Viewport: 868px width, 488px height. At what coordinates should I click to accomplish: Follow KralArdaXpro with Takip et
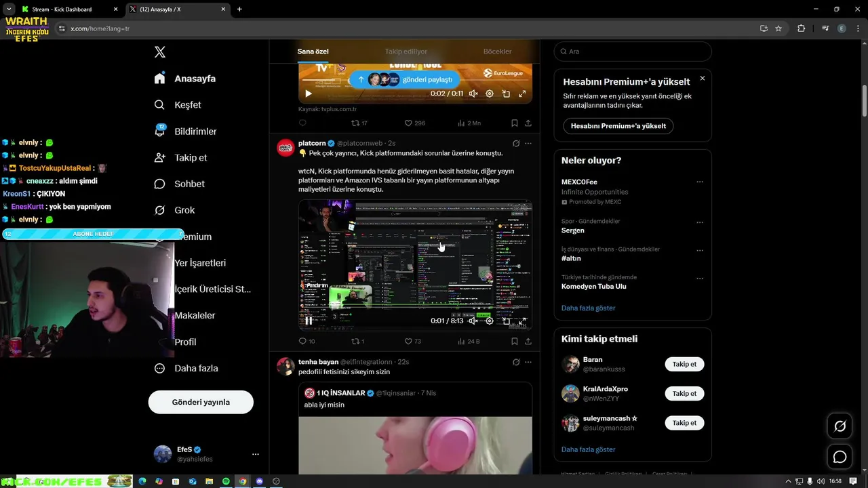684,393
